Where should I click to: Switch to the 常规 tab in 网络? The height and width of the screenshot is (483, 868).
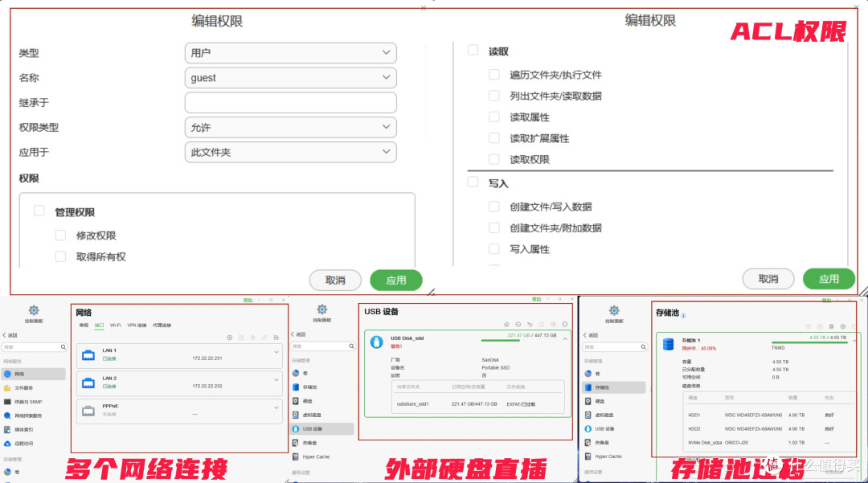84,325
